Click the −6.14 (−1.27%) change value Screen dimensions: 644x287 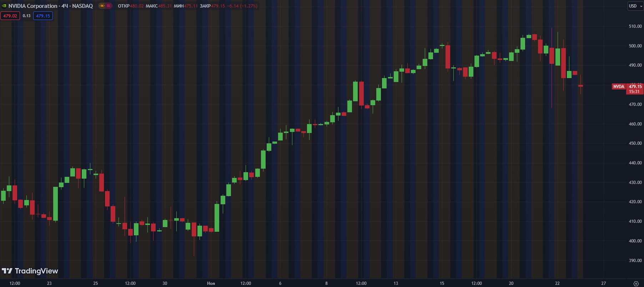pos(242,6)
